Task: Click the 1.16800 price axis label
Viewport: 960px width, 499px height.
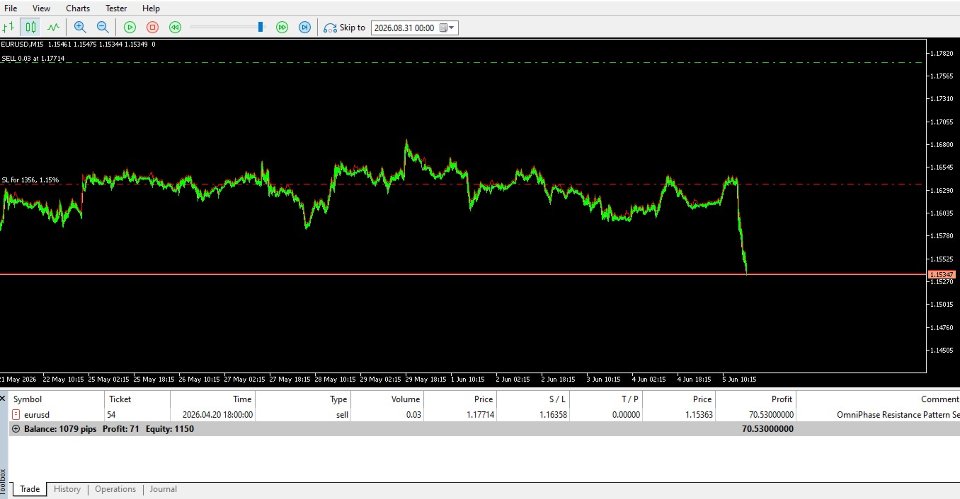Action: click(942, 144)
